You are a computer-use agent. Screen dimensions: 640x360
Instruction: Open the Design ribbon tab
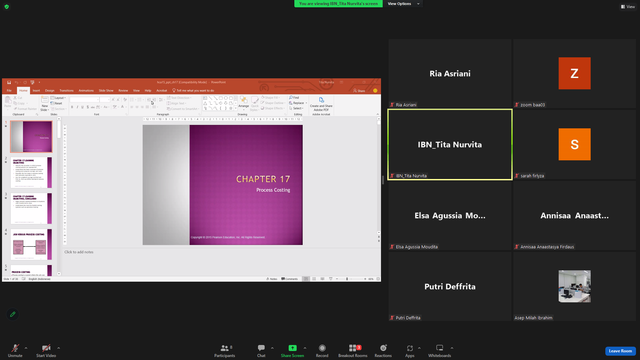[49, 91]
